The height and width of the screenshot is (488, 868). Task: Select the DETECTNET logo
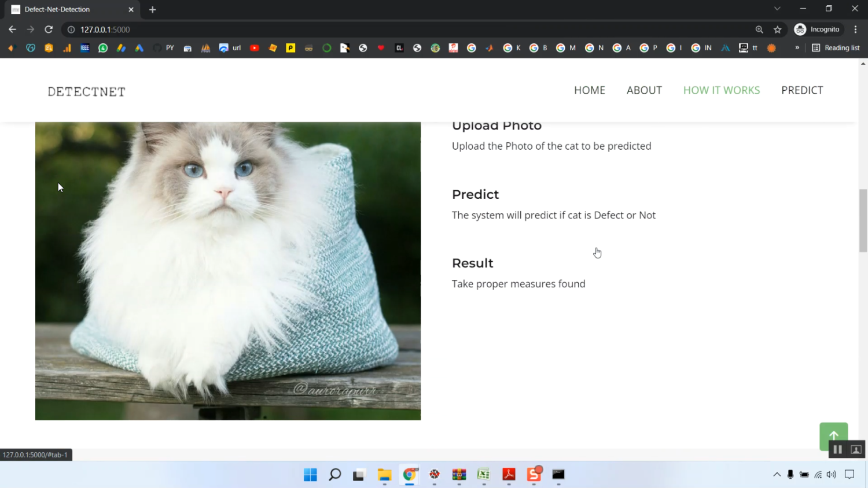(86, 91)
